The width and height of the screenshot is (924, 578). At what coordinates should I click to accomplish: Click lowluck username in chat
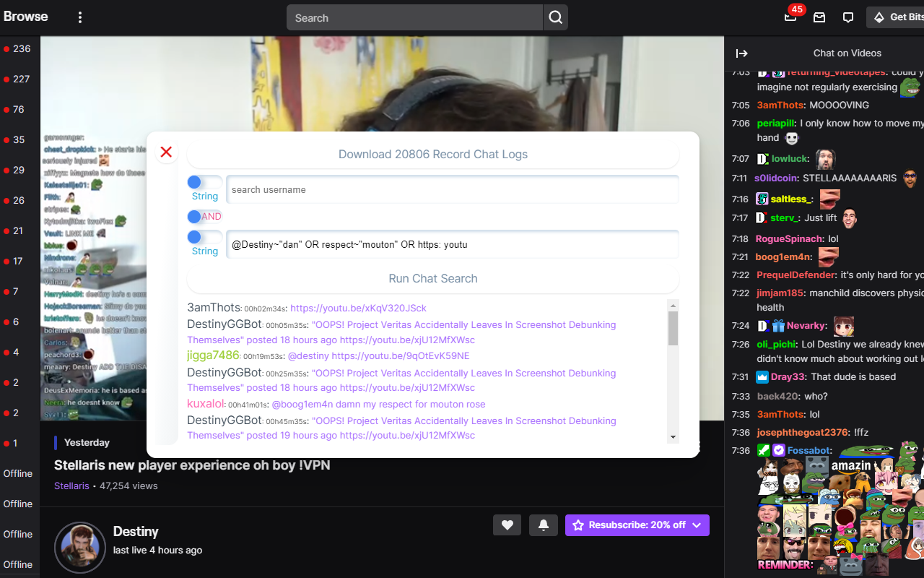(790, 159)
